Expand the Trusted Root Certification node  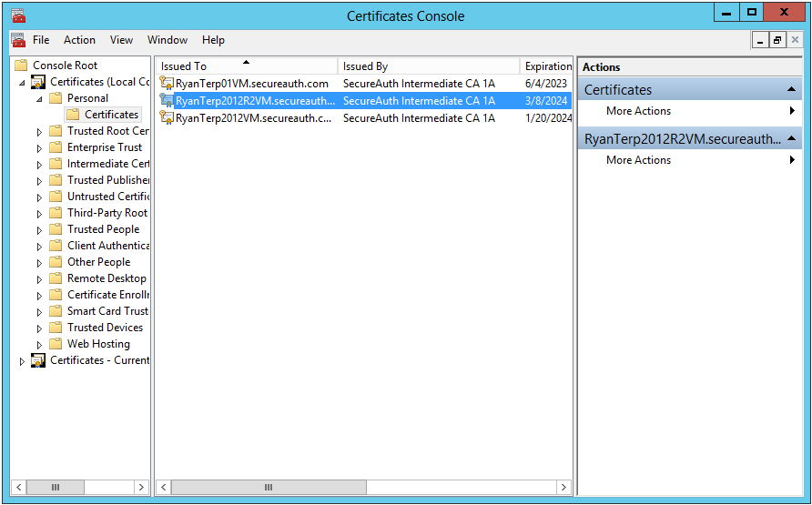click(x=39, y=132)
